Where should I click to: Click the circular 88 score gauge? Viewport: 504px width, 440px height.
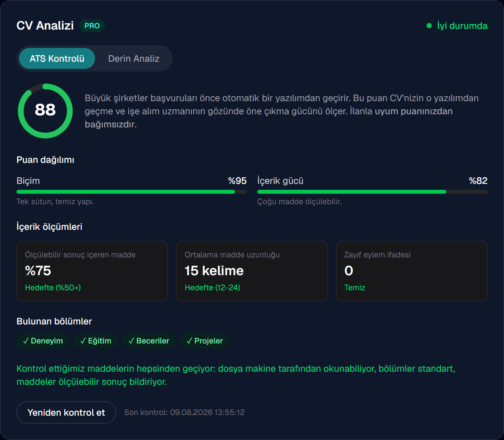coord(45,111)
